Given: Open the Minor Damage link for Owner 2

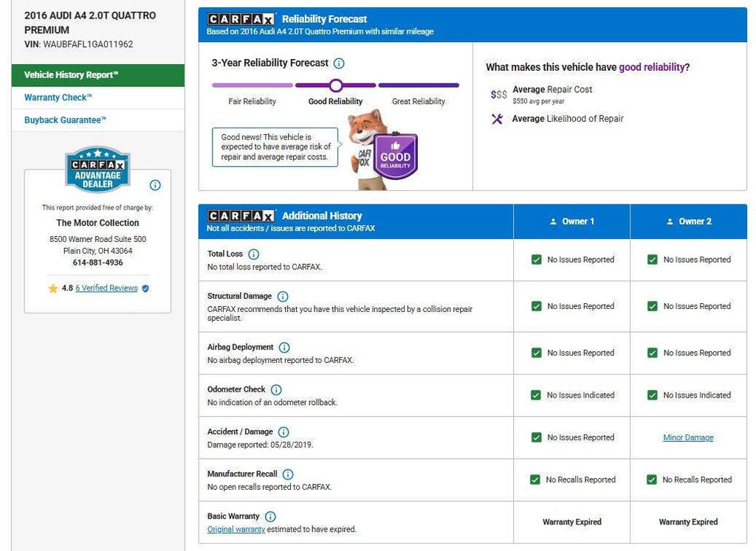Looking at the screenshot, I should coord(688,437).
